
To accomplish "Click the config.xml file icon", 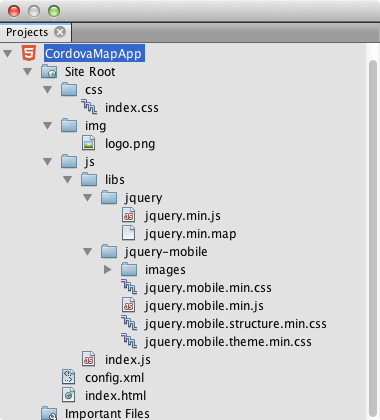I will (x=69, y=377).
